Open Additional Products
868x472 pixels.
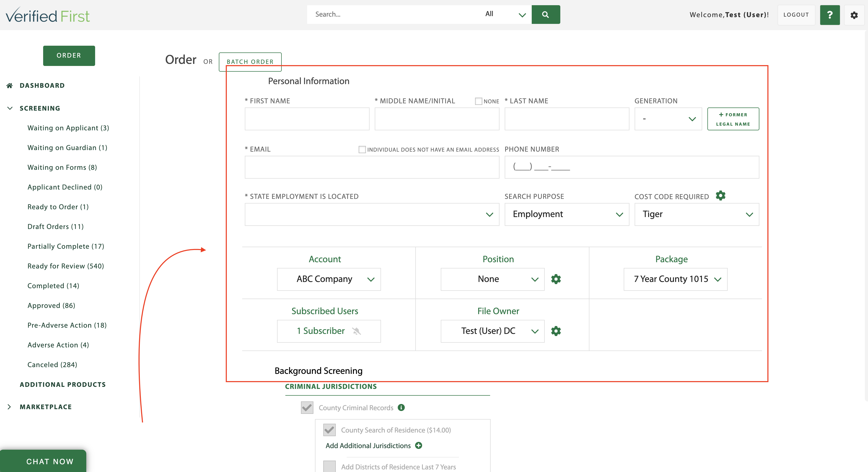point(63,385)
